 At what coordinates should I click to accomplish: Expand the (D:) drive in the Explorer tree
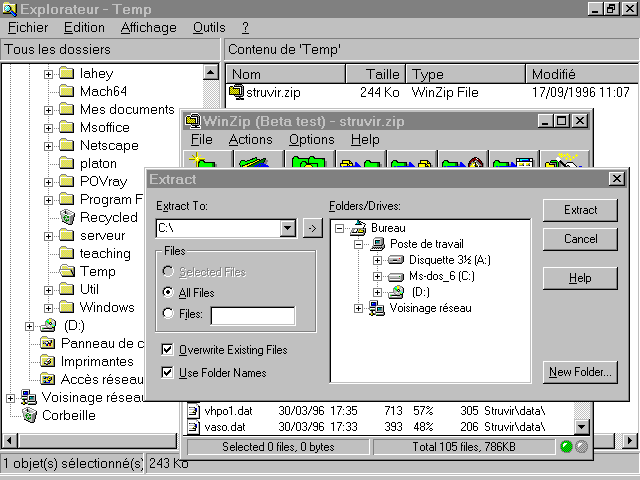click(29, 326)
